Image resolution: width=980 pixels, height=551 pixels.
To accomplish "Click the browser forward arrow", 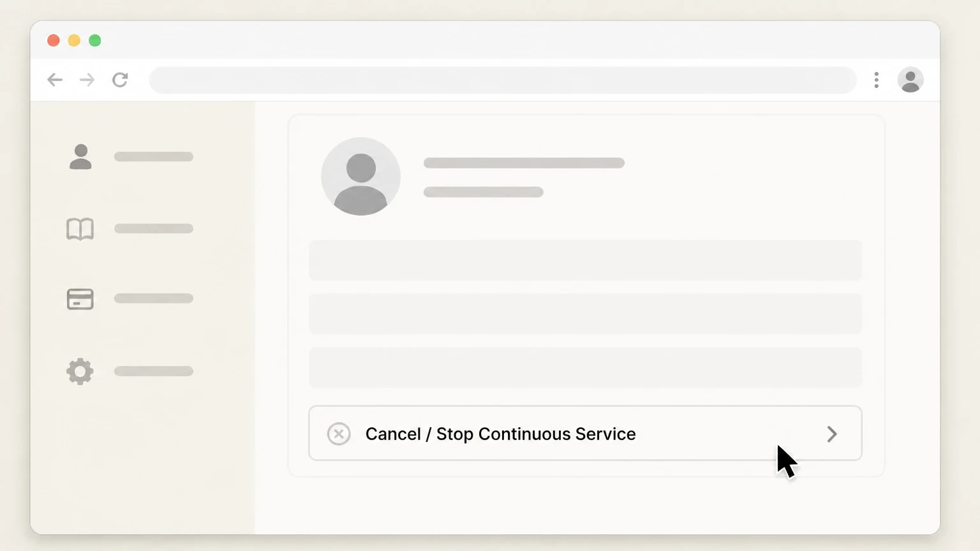I will pyautogui.click(x=87, y=80).
